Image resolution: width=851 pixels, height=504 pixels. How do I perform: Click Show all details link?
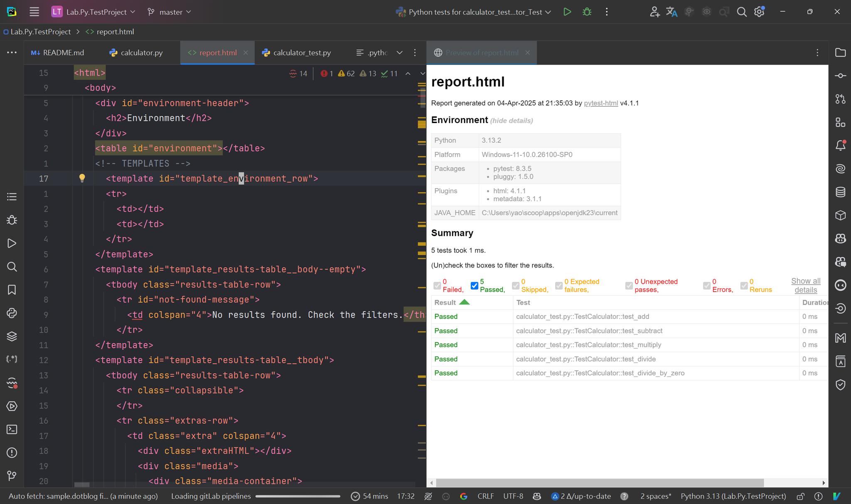pyautogui.click(x=805, y=285)
